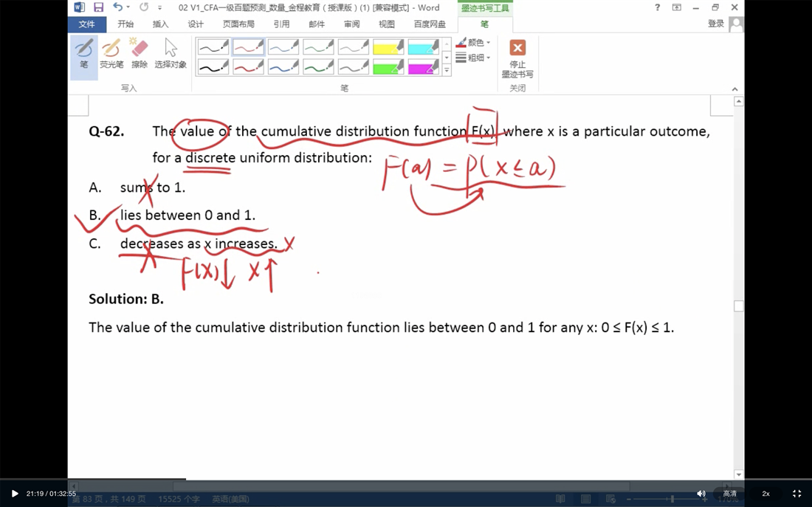Pick the thin green pen style

(318, 47)
